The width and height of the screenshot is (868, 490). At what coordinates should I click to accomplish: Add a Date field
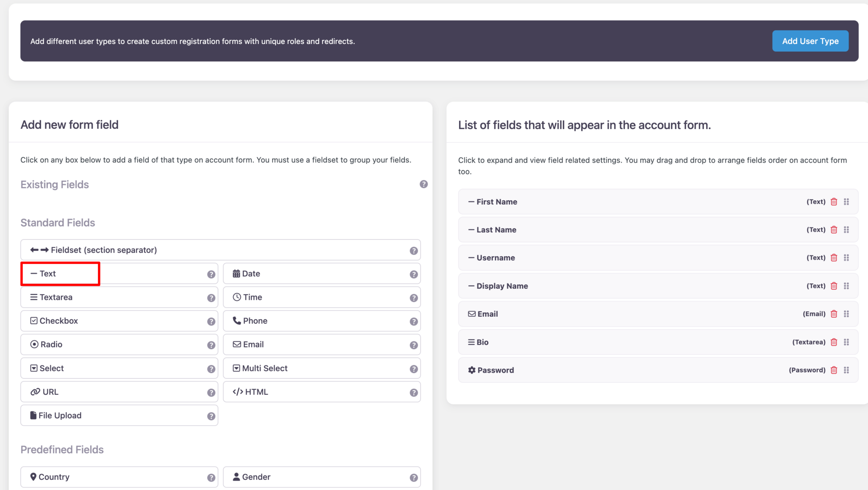322,274
